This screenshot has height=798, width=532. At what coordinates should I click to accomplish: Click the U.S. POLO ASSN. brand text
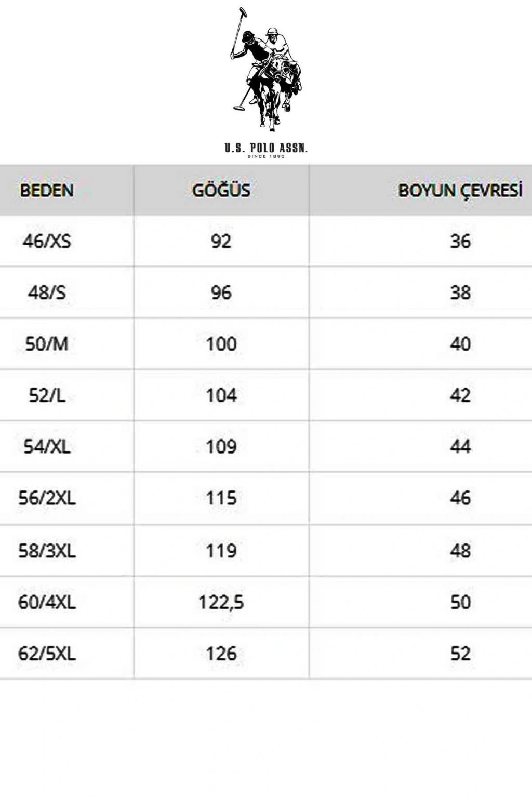(x=266, y=148)
